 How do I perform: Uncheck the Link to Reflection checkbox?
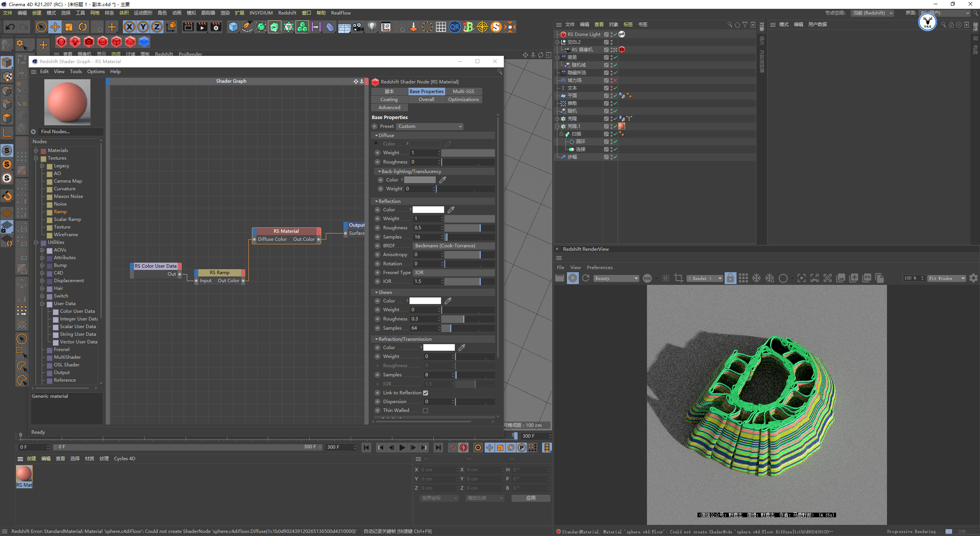pyautogui.click(x=425, y=393)
